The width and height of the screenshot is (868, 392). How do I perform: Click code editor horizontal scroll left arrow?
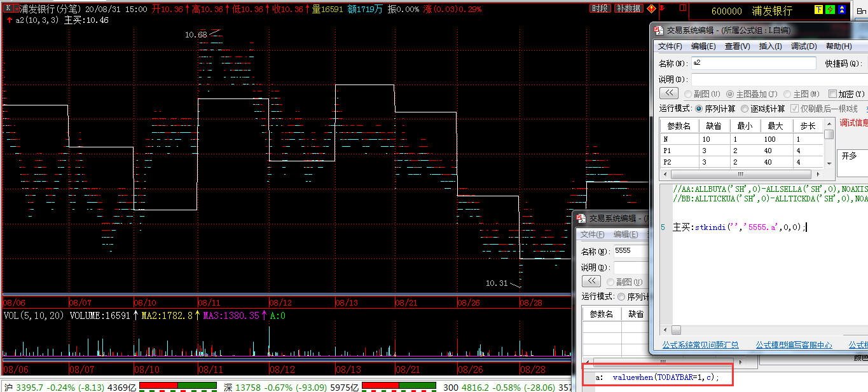click(x=666, y=330)
